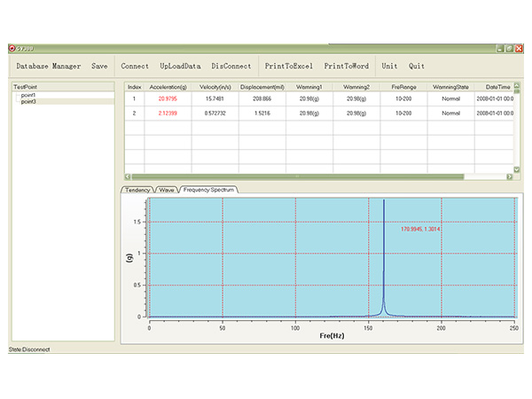Click row 1 index cell
This screenshot has height=399, width=532.
click(135, 98)
